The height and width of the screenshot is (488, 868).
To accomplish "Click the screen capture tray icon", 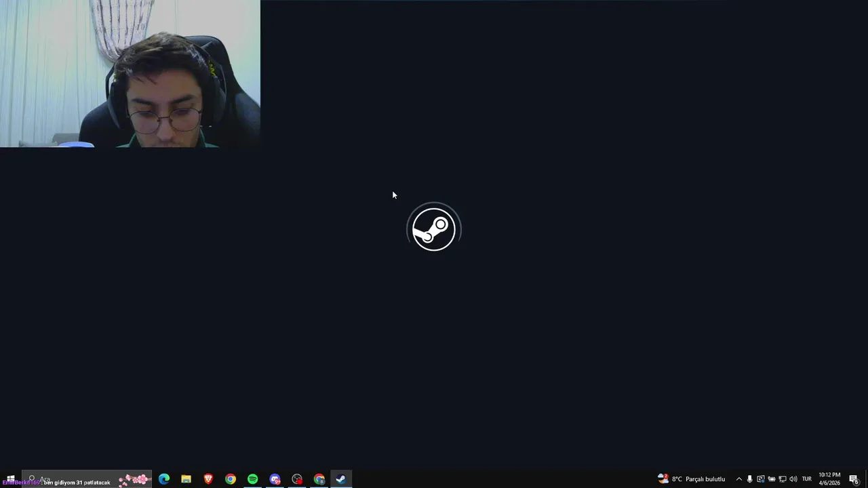I will (x=760, y=479).
